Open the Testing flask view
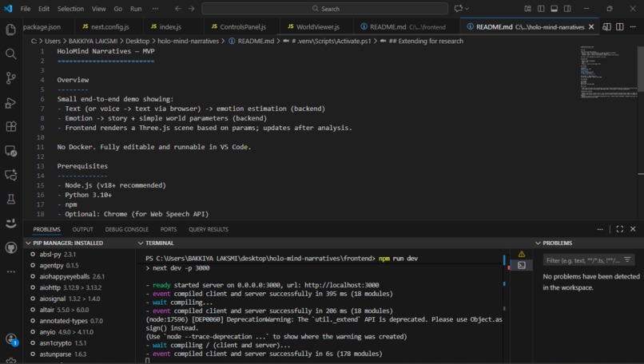Image resolution: width=644 pixels, height=364 pixels. (x=11, y=200)
